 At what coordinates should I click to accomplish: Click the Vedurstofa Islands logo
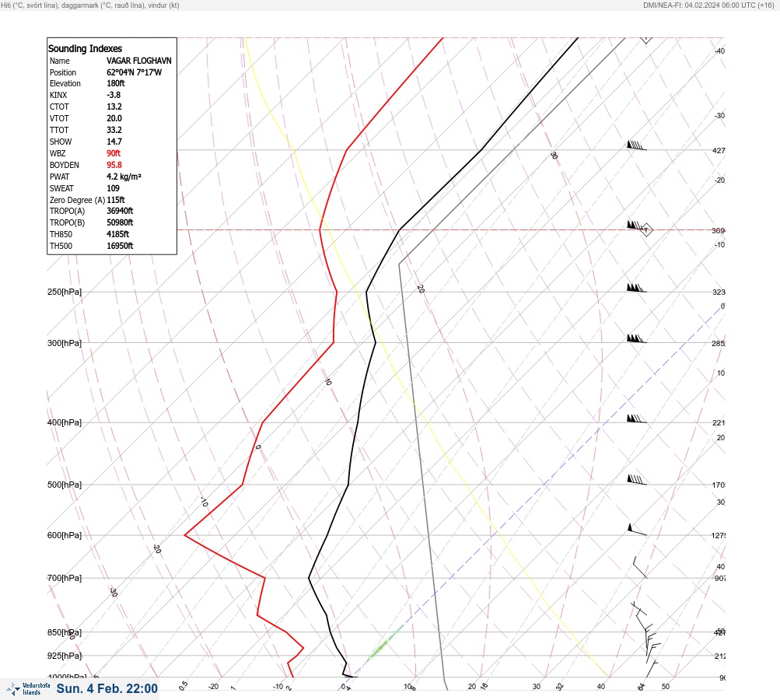tap(28, 689)
